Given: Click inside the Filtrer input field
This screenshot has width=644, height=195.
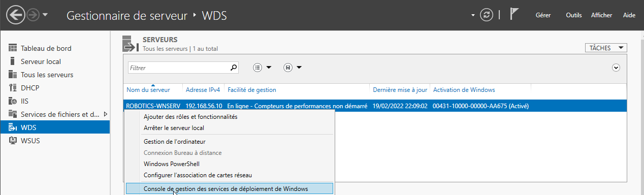Looking at the screenshot, I should (x=176, y=68).
